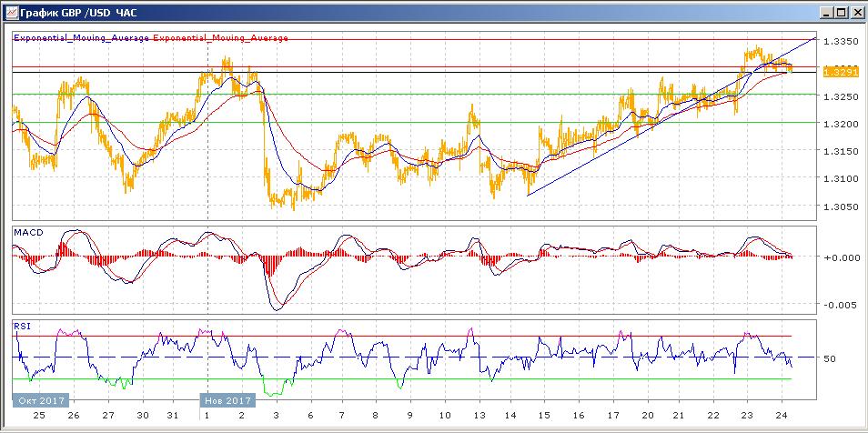Click date 21 on the time axis
Viewport: 868px width, 433px height.
point(679,416)
